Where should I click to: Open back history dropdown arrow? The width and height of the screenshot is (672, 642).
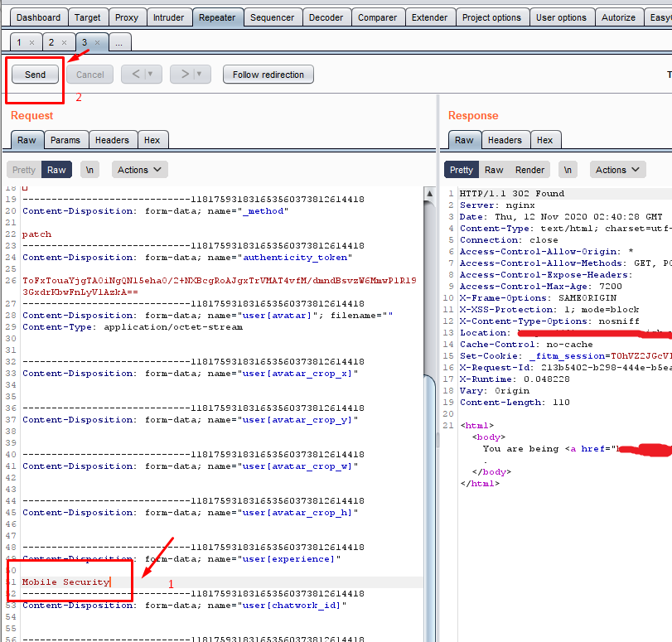tap(151, 75)
